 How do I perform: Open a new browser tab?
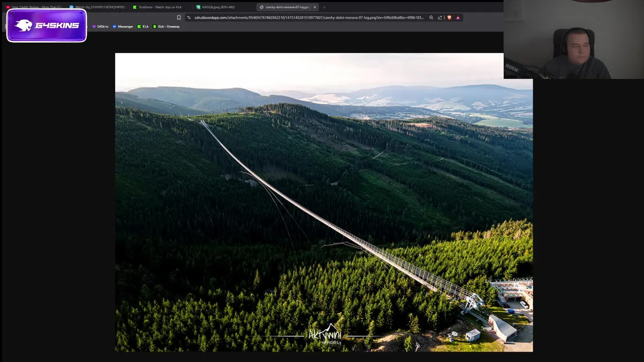coord(325,7)
